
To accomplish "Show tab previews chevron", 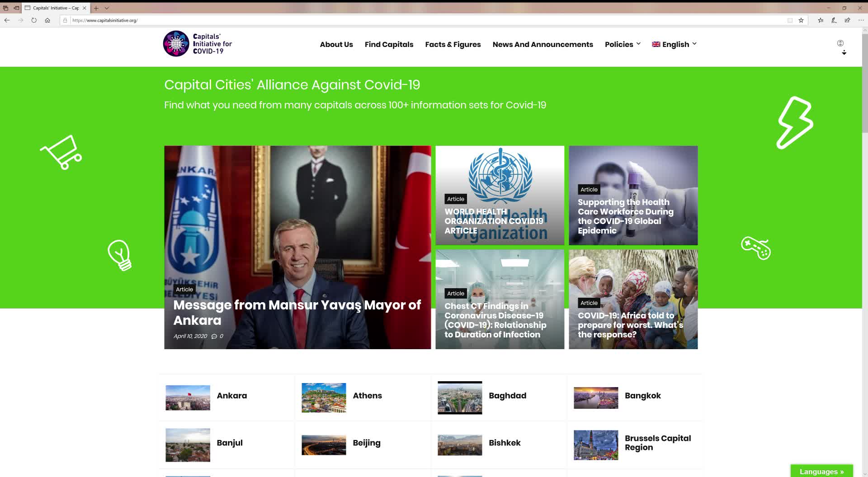I will click(x=107, y=8).
